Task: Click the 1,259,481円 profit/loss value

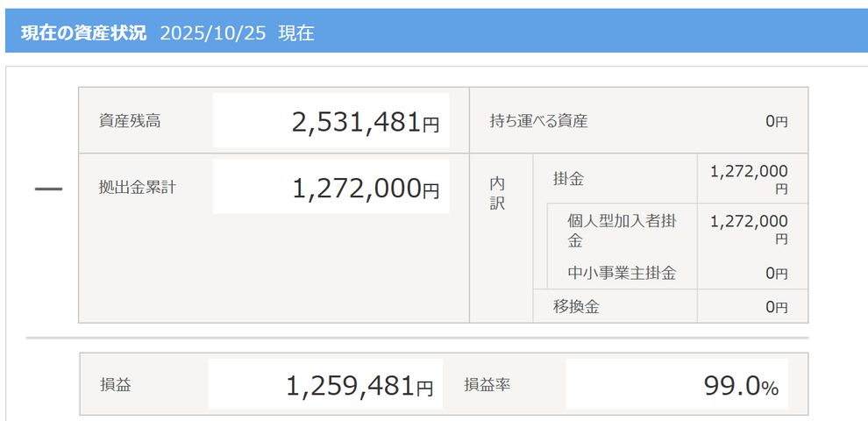Action: (x=359, y=385)
